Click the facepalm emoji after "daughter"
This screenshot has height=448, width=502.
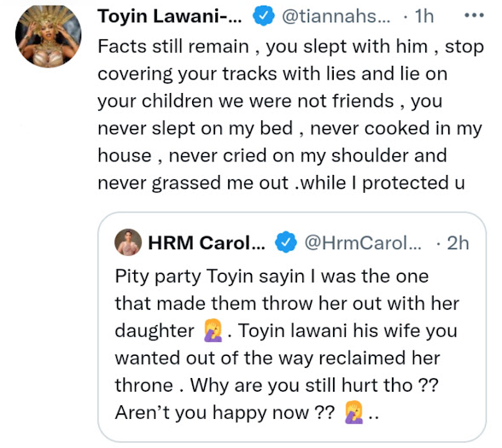pos(213,331)
